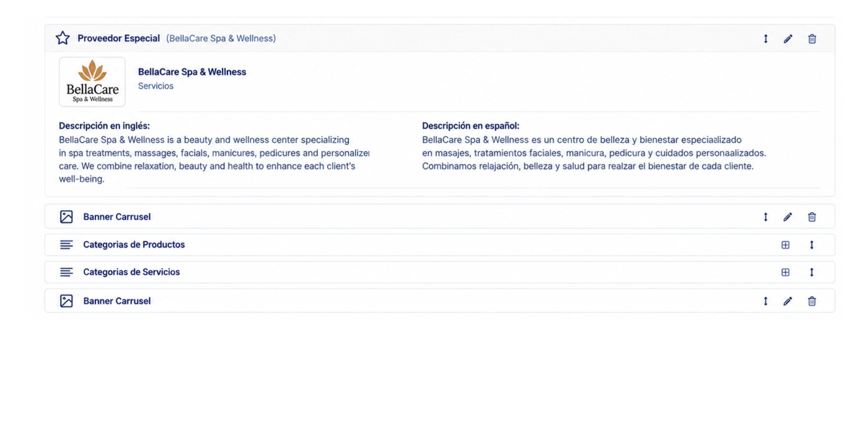
Task: Click the star icon beside Proveedor Especial
Action: click(63, 38)
